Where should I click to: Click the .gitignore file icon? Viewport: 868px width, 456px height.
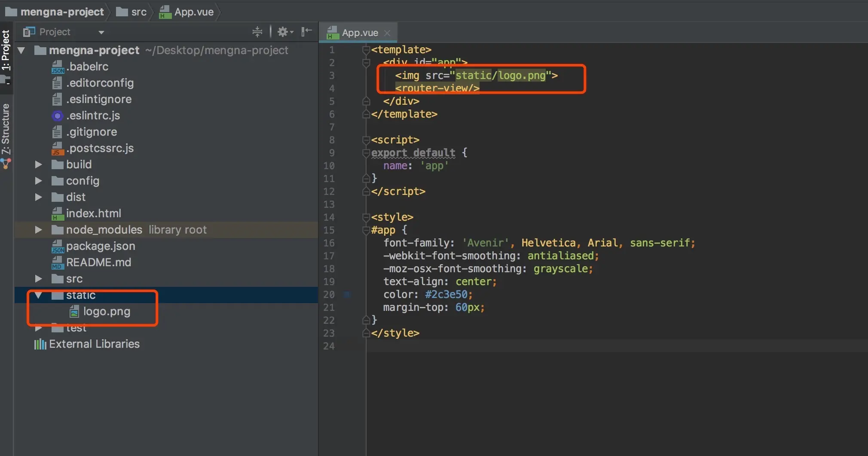coord(57,132)
